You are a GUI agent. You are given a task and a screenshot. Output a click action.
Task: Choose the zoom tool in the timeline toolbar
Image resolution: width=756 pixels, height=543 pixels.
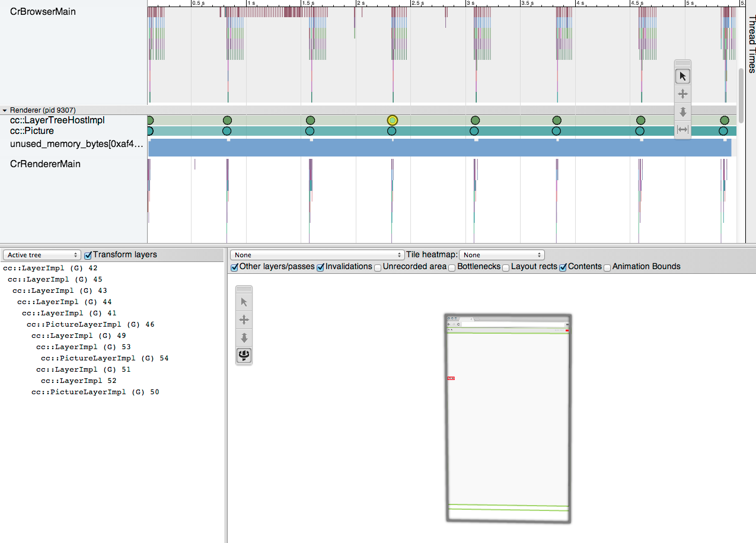tap(682, 112)
